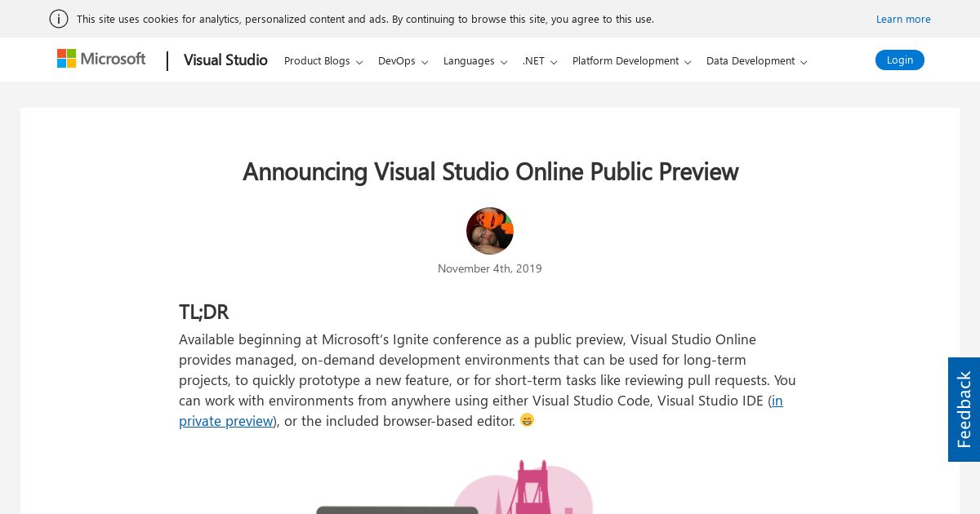The width and height of the screenshot is (980, 514).
Task: Click the Microsoft logo
Action: click(x=101, y=59)
